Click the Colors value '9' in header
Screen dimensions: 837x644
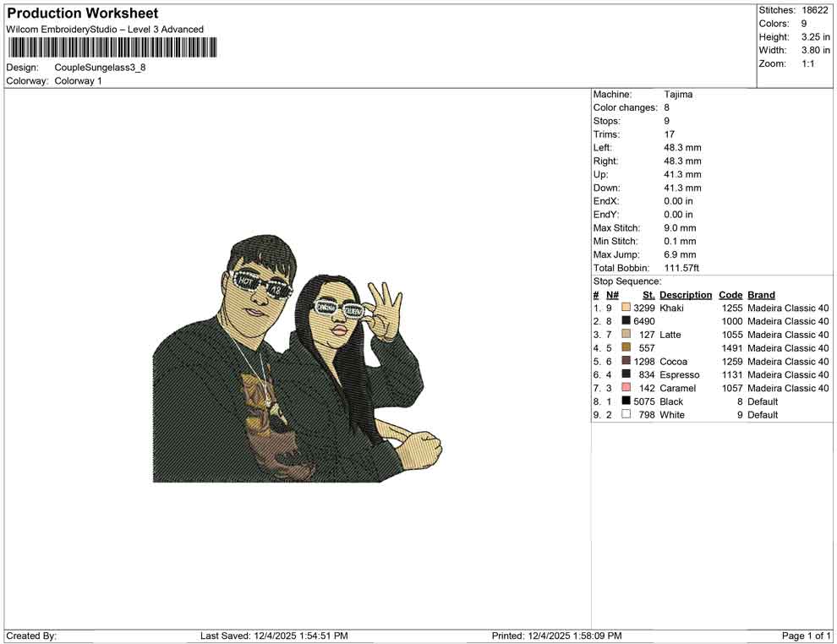coord(804,24)
